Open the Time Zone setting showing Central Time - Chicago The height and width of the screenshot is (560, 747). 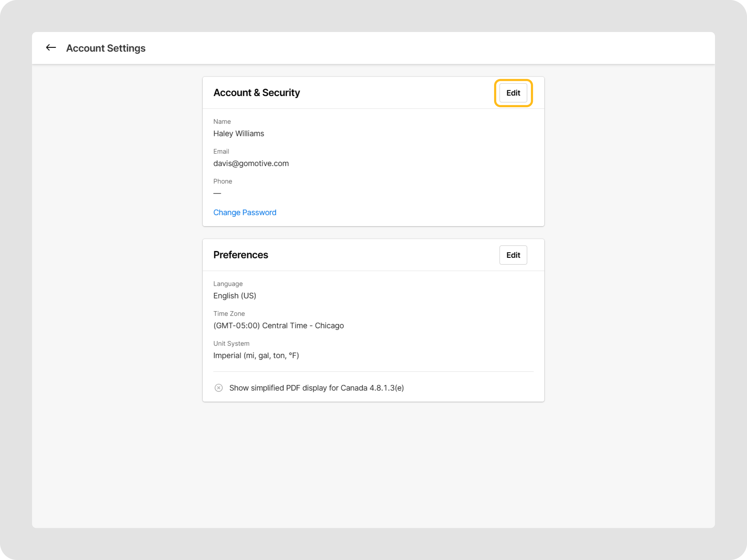point(278,325)
